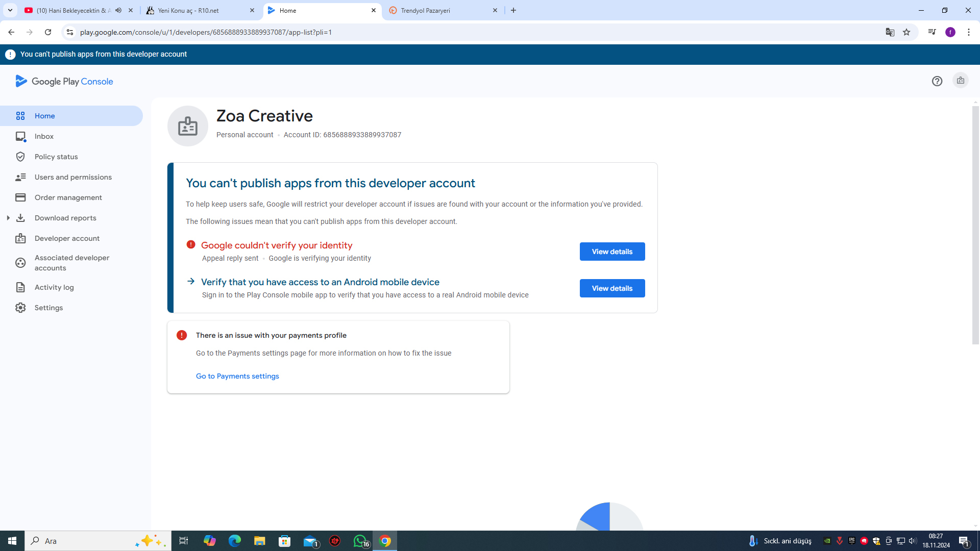Click the Associated developer accounts icon
The height and width of the screenshot is (551, 980).
(20, 263)
